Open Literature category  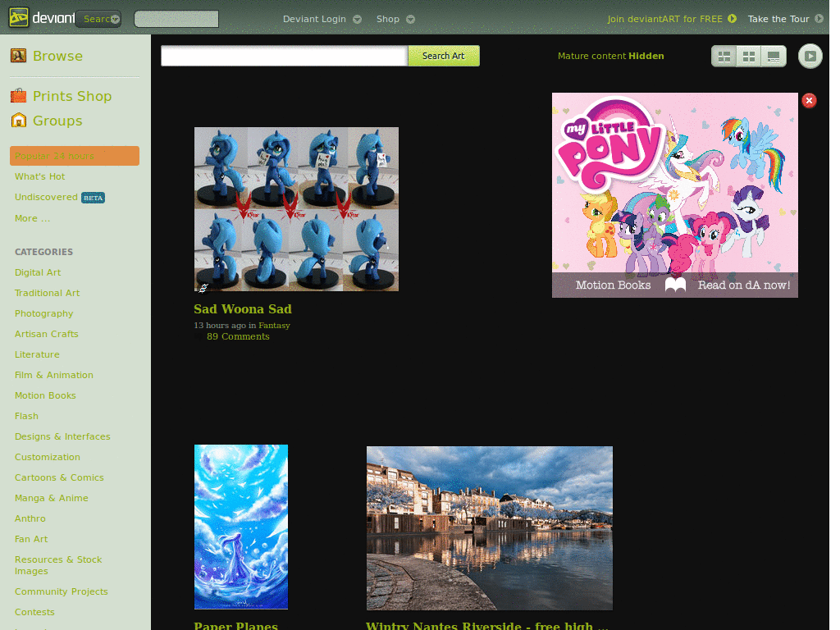[37, 354]
